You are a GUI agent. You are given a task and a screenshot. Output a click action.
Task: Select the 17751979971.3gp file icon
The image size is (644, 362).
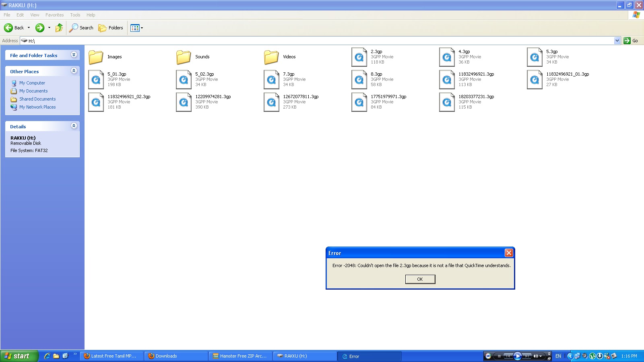click(359, 102)
